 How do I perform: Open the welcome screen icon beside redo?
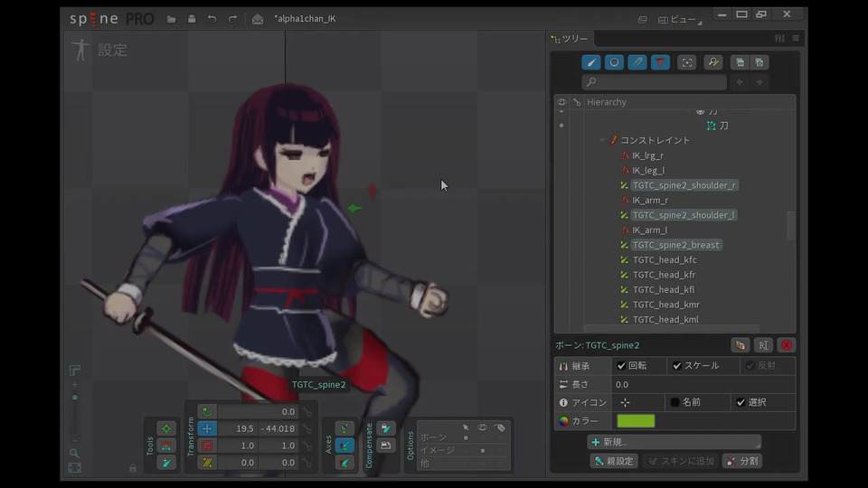pyautogui.click(x=258, y=19)
